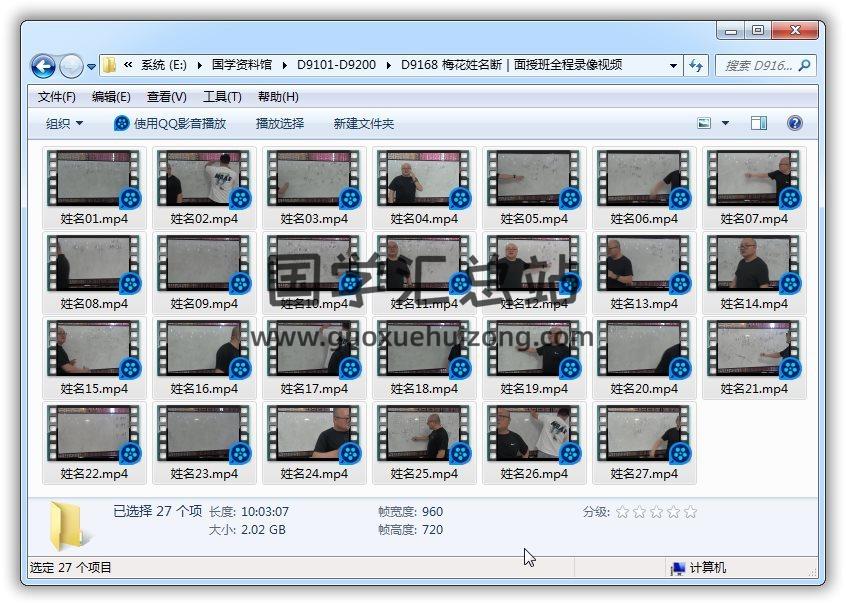Image resolution: width=846 pixels, height=606 pixels.
Task: Open recent locations dropdown beside navigation arrows
Action: tap(91, 67)
